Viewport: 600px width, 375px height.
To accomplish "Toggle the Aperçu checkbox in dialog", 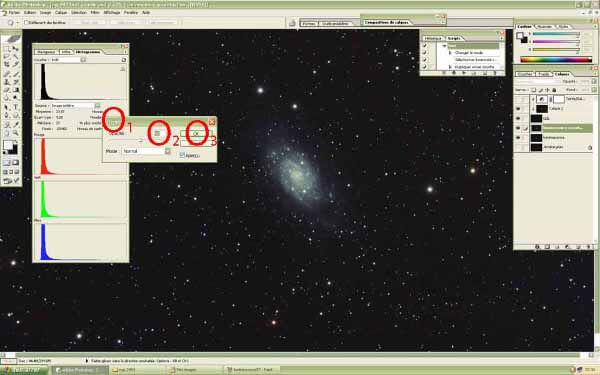I will tap(182, 155).
